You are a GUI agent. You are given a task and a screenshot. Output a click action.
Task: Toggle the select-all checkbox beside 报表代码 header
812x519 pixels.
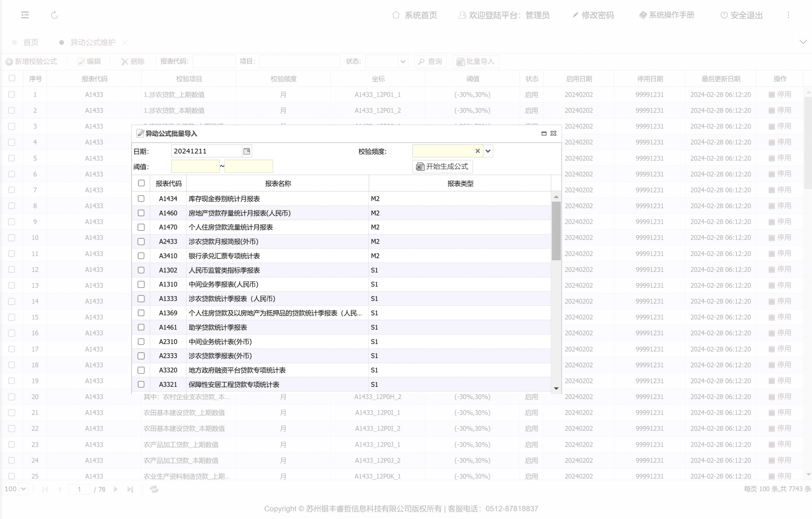coord(141,183)
